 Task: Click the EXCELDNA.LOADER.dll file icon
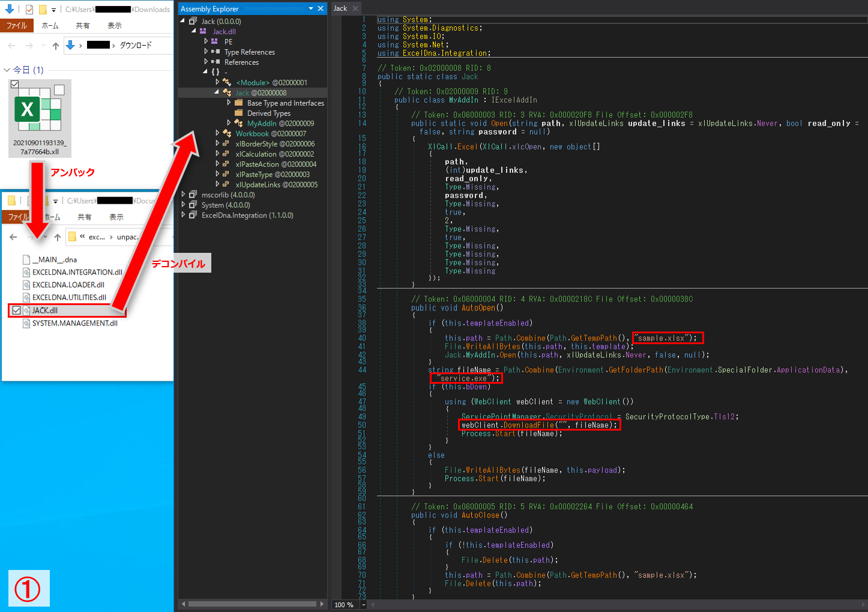[x=26, y=285]
